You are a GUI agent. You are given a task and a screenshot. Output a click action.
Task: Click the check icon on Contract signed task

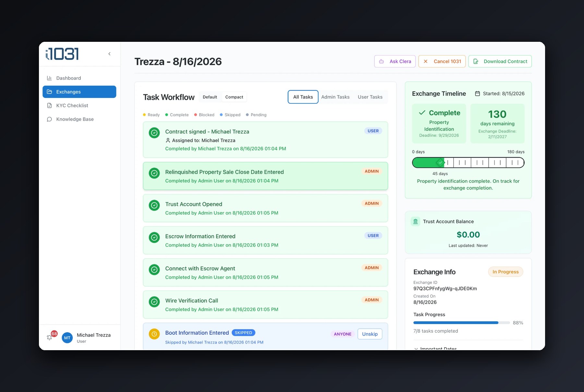coord(154,133)
